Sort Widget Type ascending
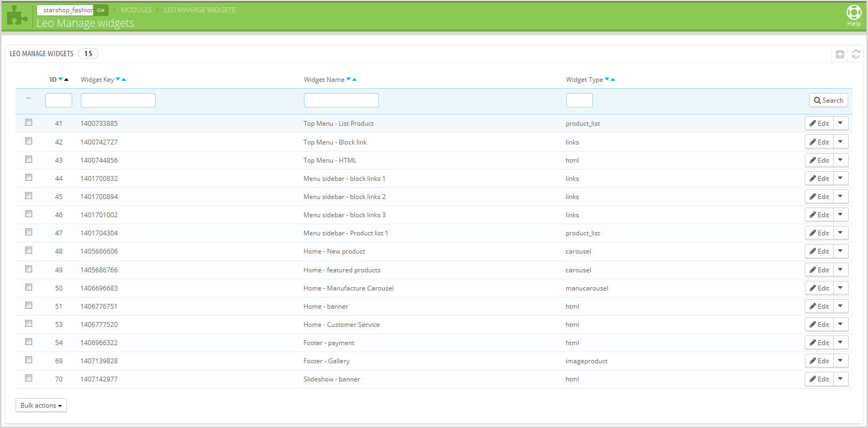Screen dimensions: 868x428 click(613, 79)
